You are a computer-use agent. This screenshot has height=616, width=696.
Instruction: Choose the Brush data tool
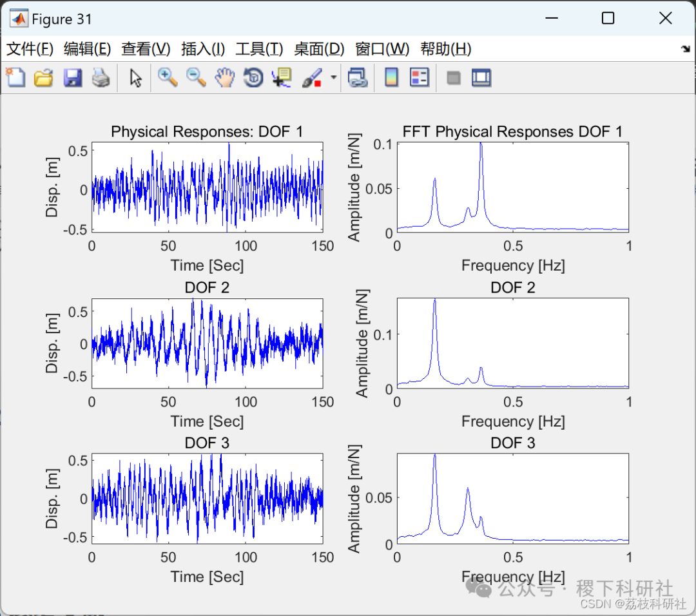(312, 78)
